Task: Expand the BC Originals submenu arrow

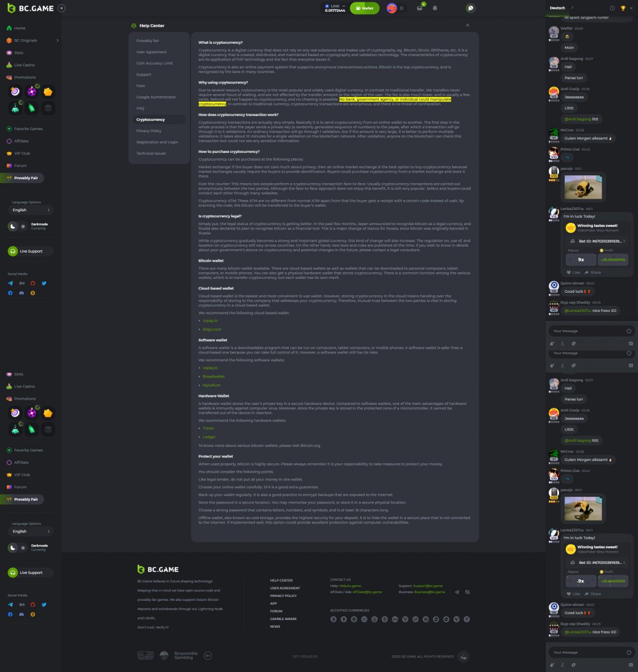Action: (x=57, y=40)
